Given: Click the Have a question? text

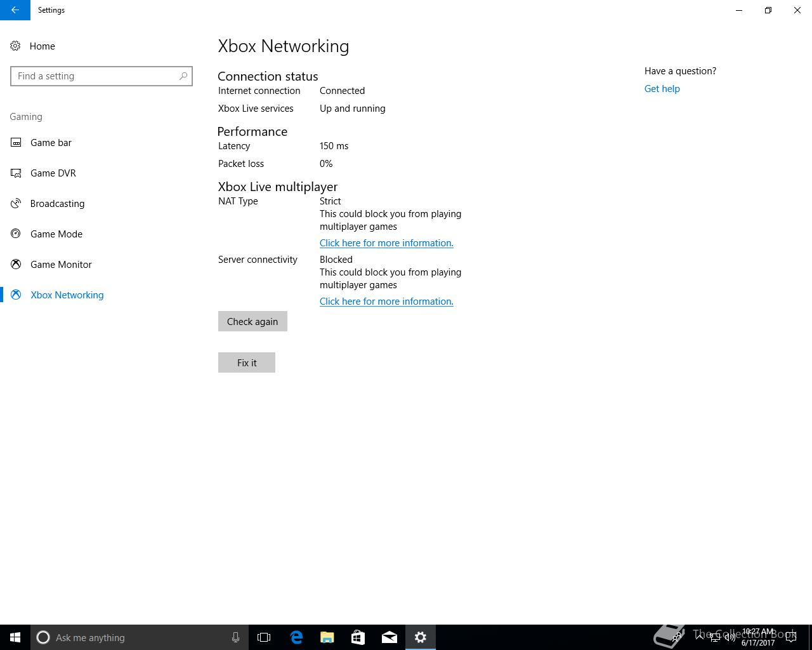Looking at the screenshot, I should pyautogui.click(x=680, y=71).
